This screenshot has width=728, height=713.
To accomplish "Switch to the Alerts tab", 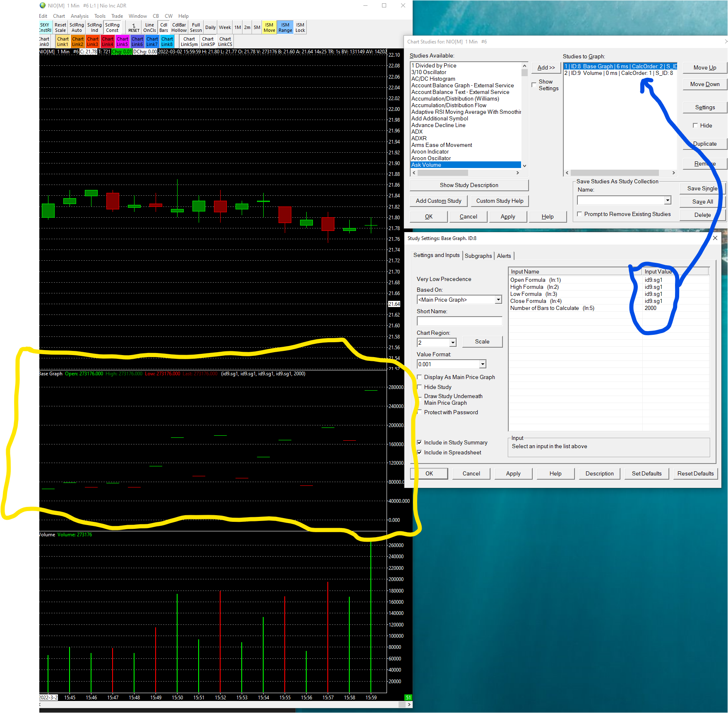I will (x=504, y=256).
